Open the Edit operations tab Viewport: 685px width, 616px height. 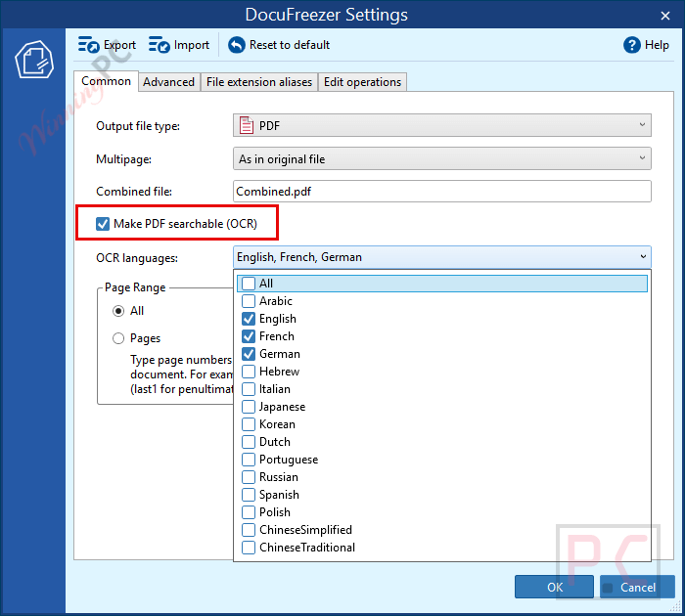click(x=363, y=82)
